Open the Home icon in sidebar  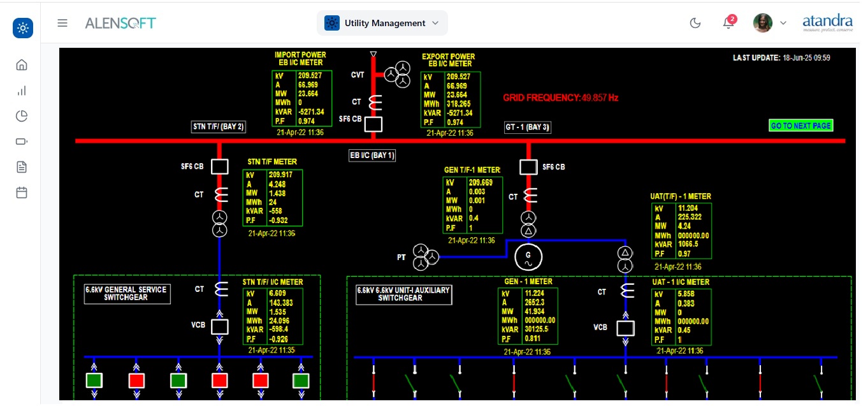(22, 64)
